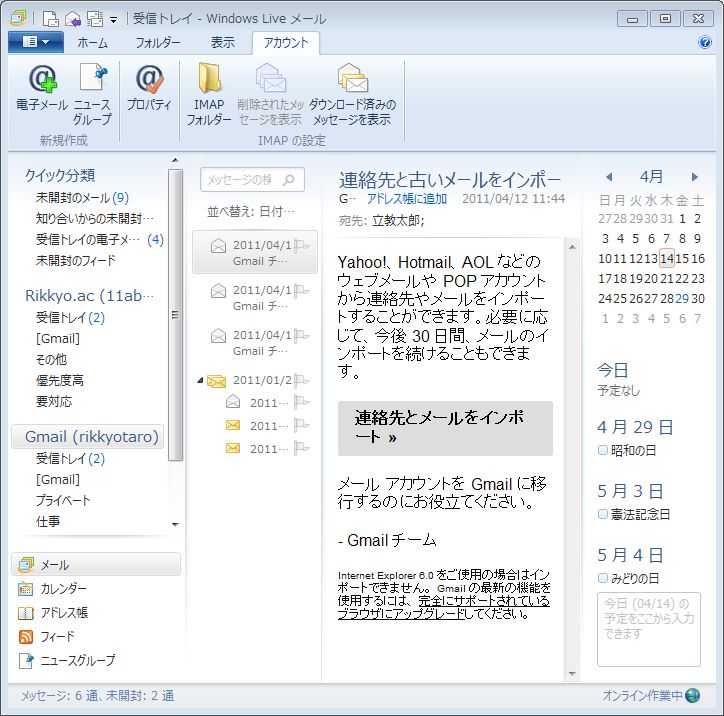Screen dimensions: 724x716
Task: Open quick access toolbar customize arrow
Action: click(113, 20)
